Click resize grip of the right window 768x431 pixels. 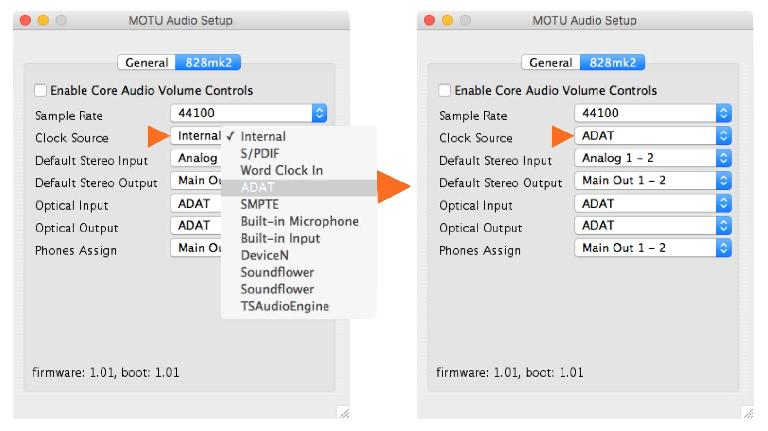(x=748, y=413)
